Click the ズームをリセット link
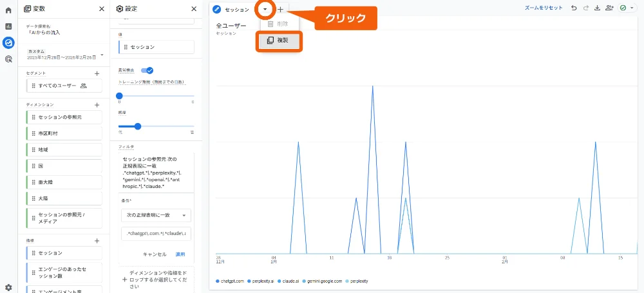Image resolution: width=644 pixels, height=293 pixels. point(544,8)
